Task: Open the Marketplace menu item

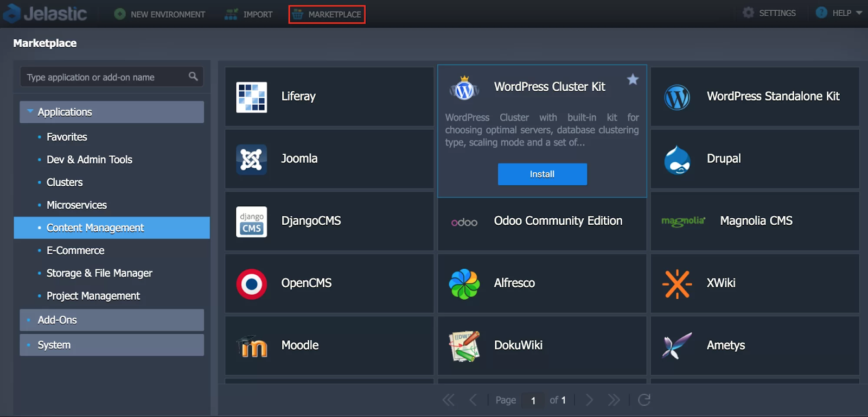Action: tap(327, 14)
